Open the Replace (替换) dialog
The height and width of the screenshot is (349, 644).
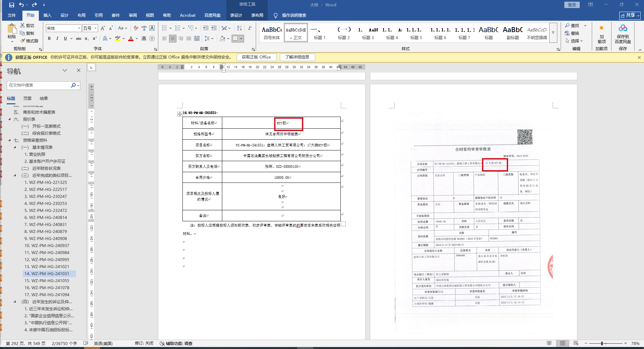572,33
